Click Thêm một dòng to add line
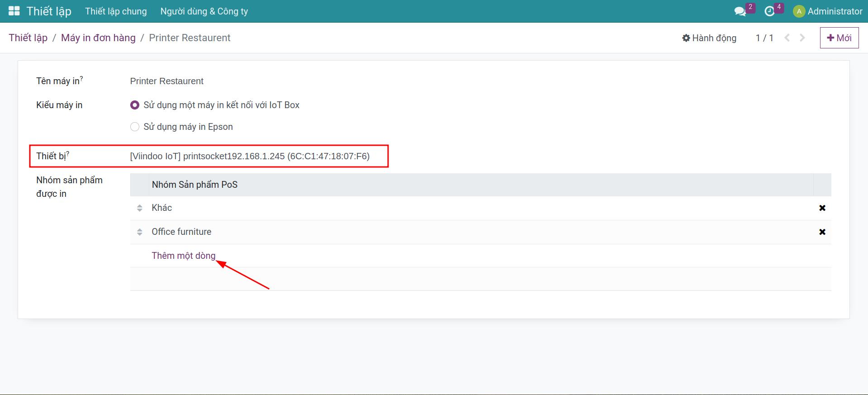 point(183,256)
